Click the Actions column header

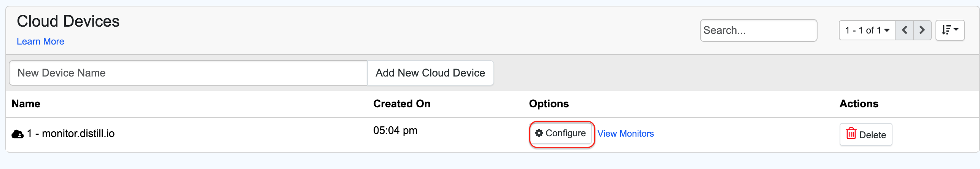click(x=859, y=104)
